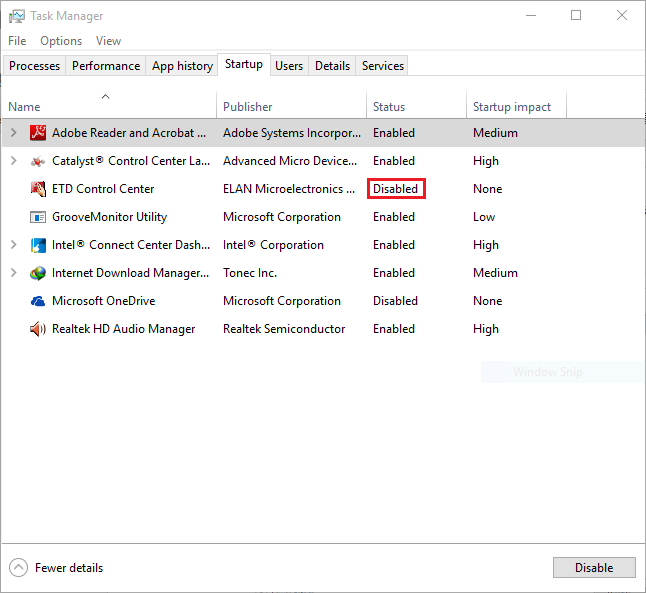Click the Advanced Micro Device... publisher cell

[290, 161]
